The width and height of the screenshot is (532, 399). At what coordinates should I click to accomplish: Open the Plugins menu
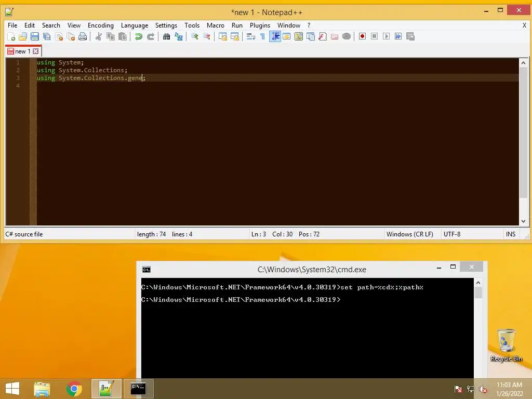pyautogui.click(x=260, y=25)
